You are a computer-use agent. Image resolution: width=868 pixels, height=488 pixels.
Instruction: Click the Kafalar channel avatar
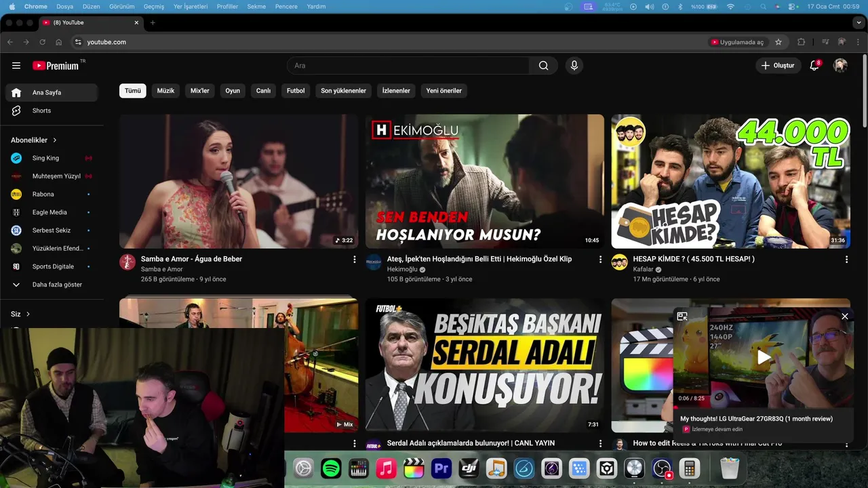point(619,262)
